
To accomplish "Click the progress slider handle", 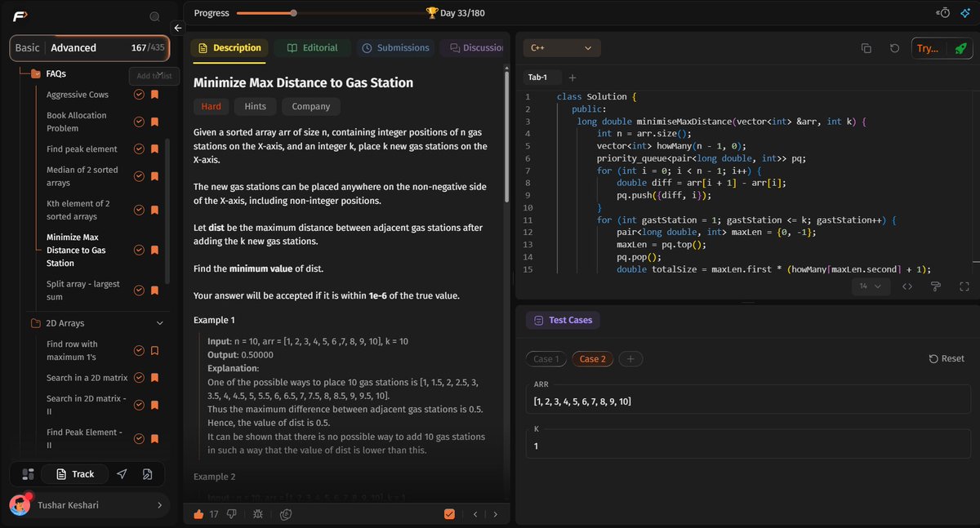I will 294,13.
